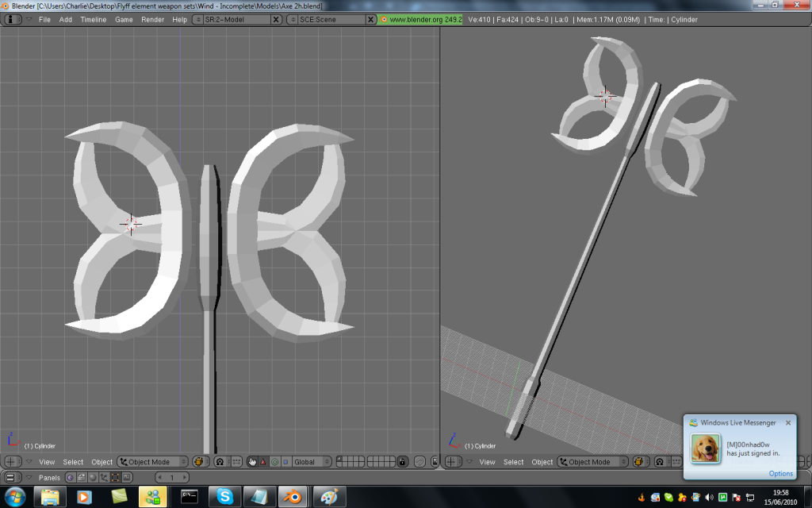812x508 pixels.
Task: Select the scale manipulator square icon
Action: click(285, 462)
